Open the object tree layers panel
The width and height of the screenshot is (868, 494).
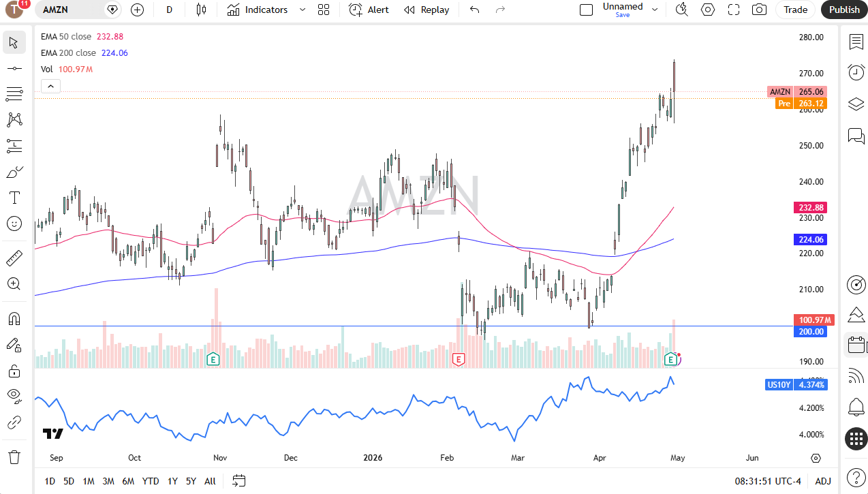(856, 104)
